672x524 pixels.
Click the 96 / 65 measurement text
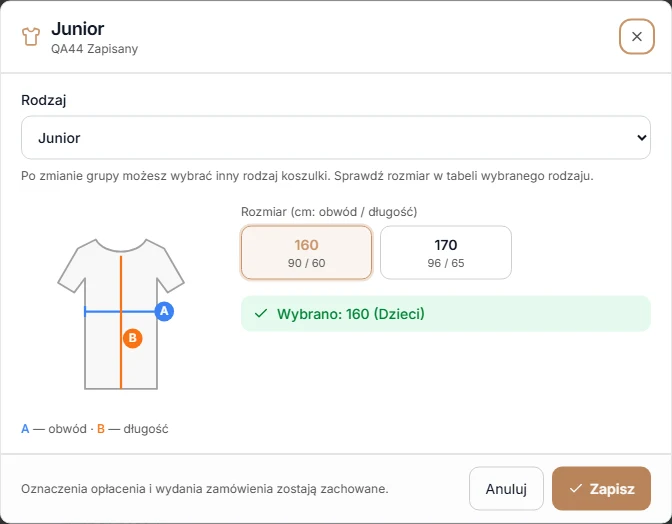pos(446,263)
